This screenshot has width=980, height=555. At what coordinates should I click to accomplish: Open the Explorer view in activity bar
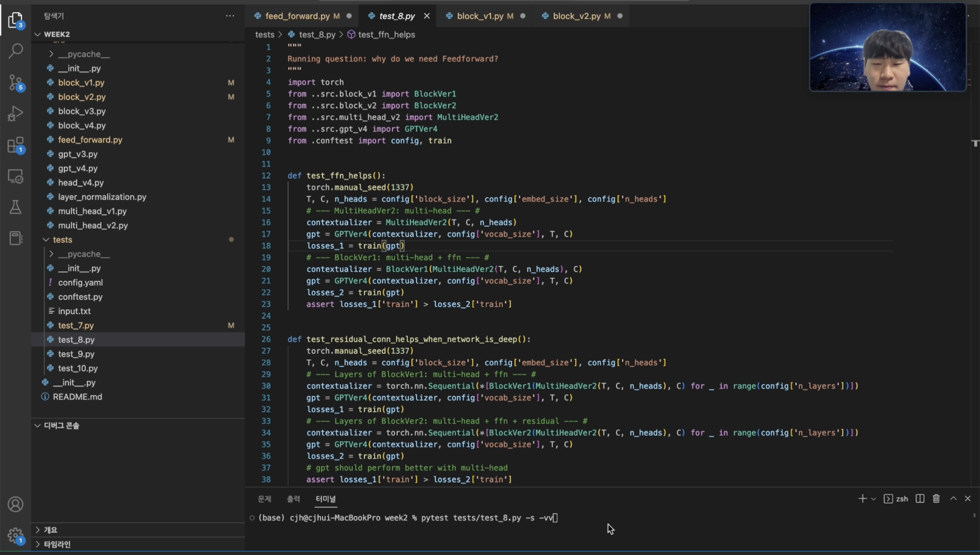pos(15,20)
